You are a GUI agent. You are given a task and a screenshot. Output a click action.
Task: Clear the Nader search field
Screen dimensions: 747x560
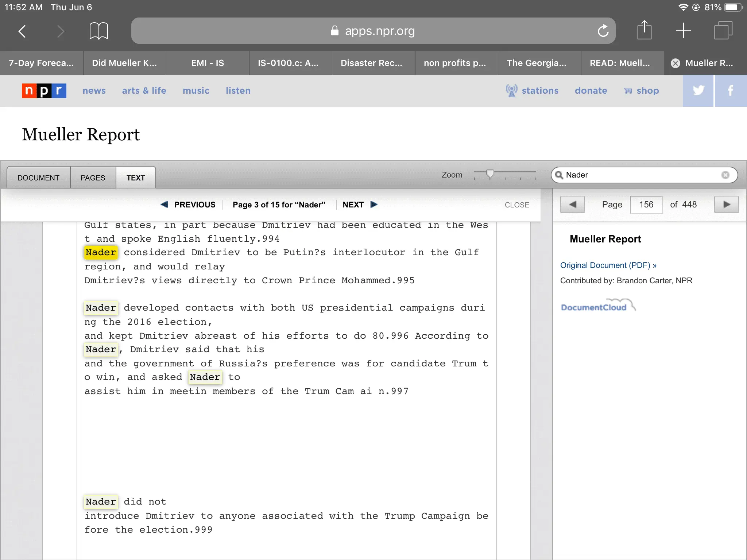(x=725, y=175)
